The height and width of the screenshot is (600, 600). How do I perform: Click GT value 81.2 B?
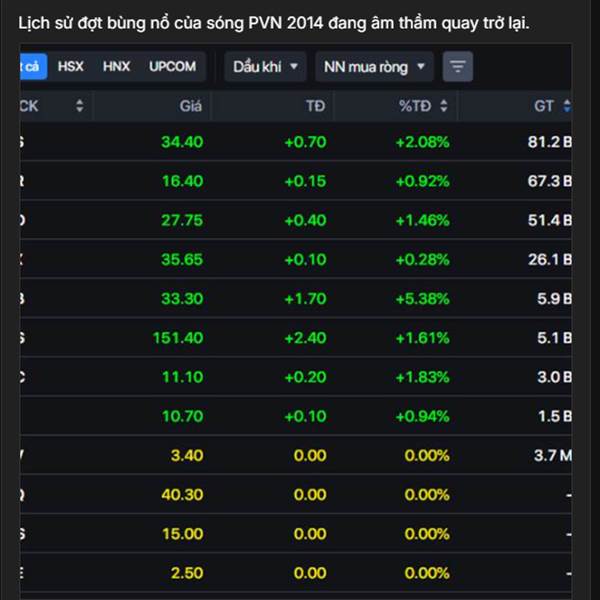(x=550, y=142)
